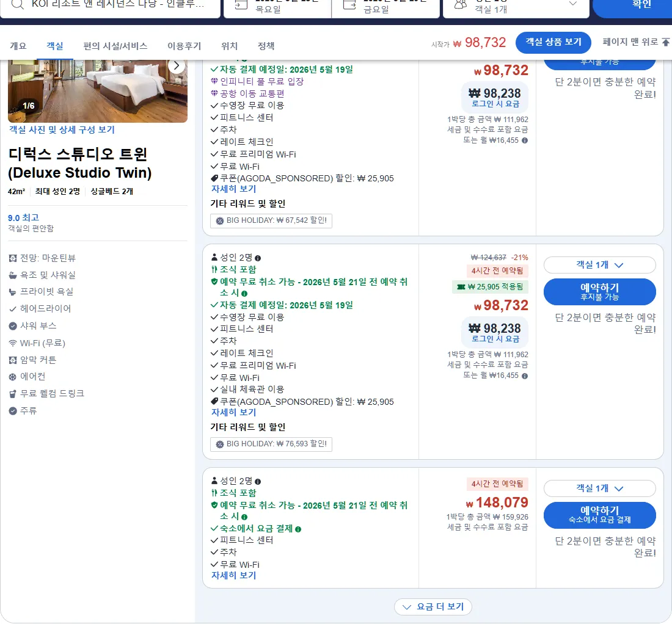
Task: Click the BIG HOLIDAY ₩67,542 할인 badge
Action: tap(271, 220)
